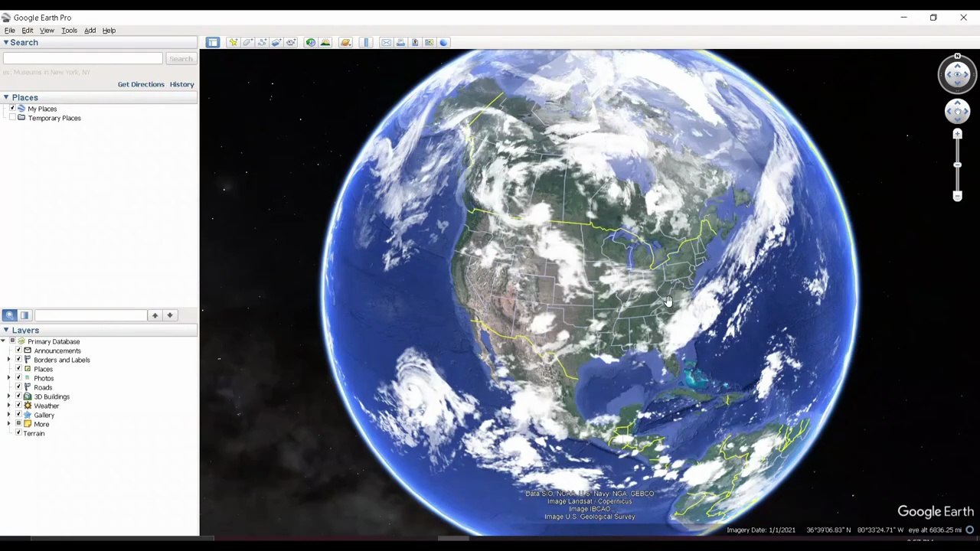The height and width of the screenshot is (551, 980).
Task: Toggle the Places layer checkbox
Action: pyautogui.click(x=18, y=369)
